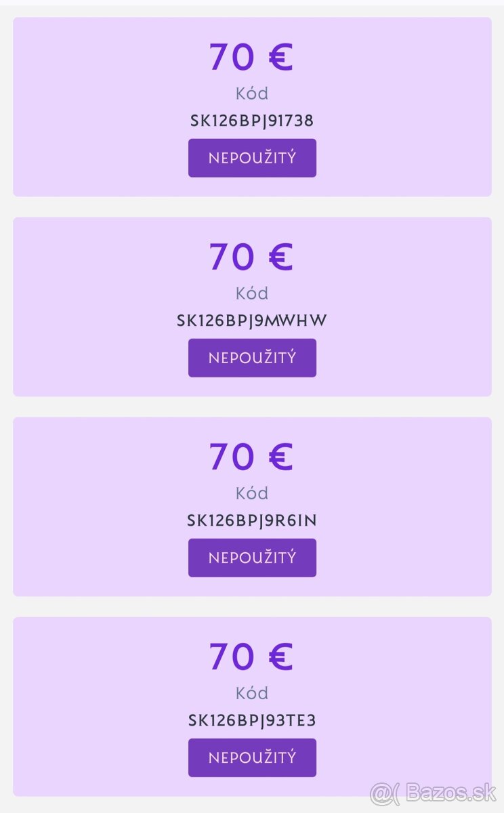Tap NEPOUŽITÝ button for code SK126BPJ9R6IN
Image resolution: width=504 pixels, height=813 pixels.
[252, 558]
